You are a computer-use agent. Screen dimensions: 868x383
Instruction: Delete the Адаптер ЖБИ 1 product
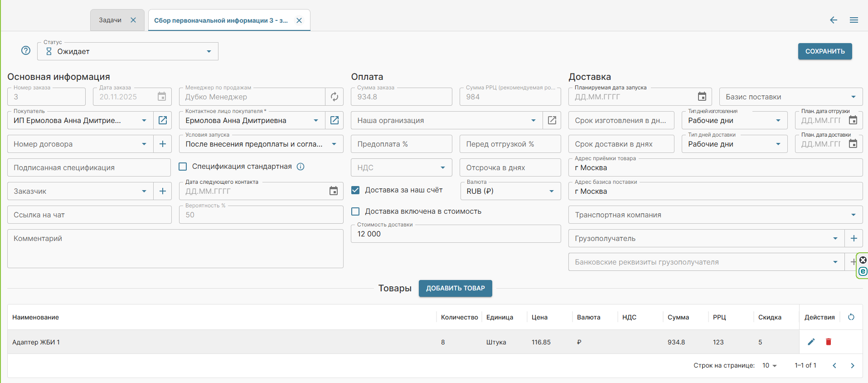828,342
